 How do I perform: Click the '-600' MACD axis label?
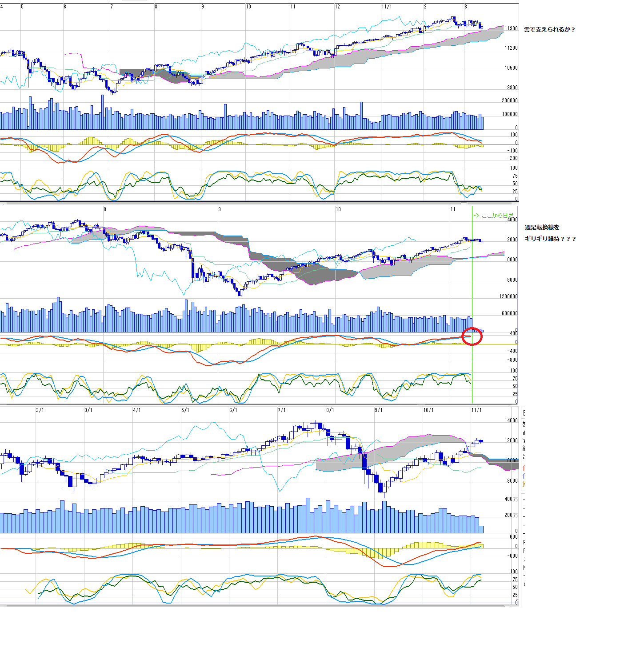[x=512, y=556]
